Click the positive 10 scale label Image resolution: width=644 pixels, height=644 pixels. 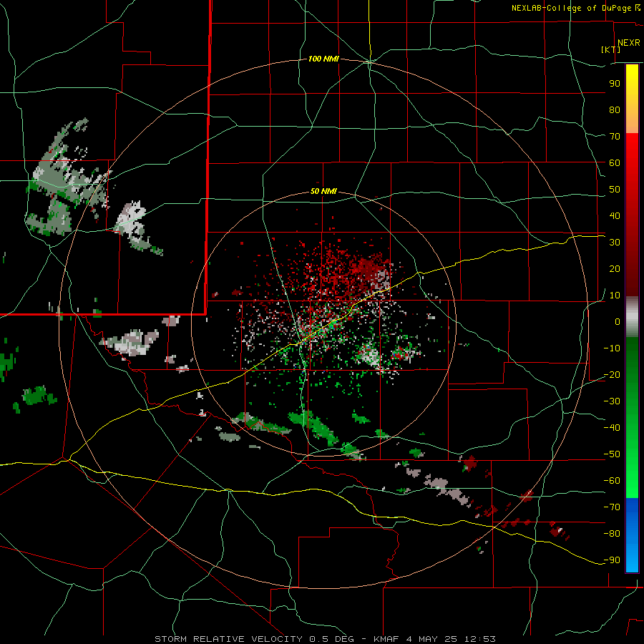point(615,296)
